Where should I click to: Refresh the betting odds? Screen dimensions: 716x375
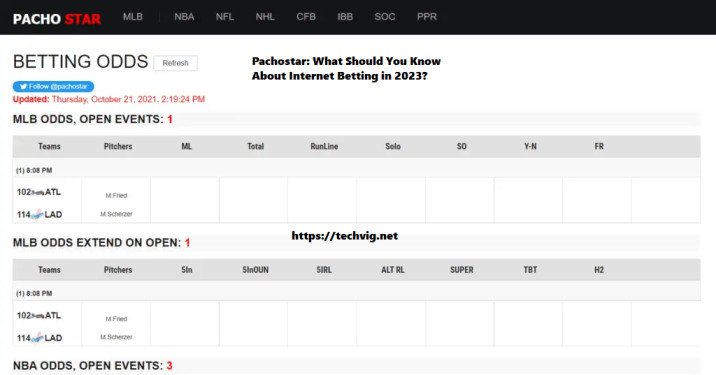(x=175, y=63)
